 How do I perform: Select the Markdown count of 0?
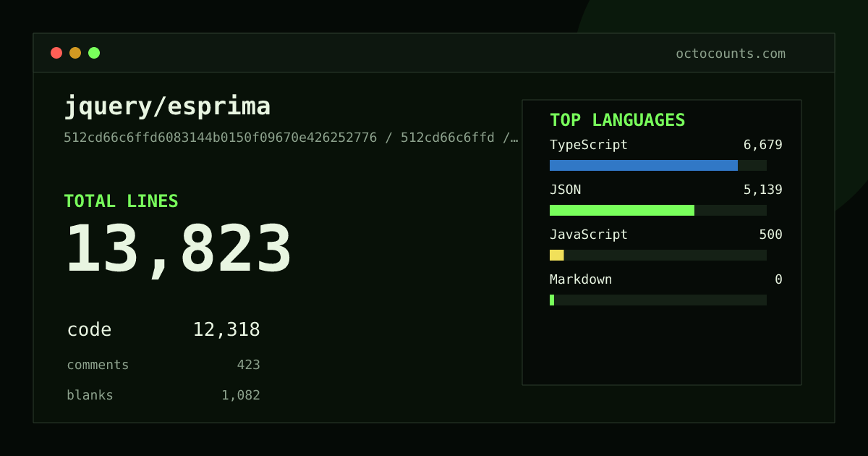coord(778,279)
